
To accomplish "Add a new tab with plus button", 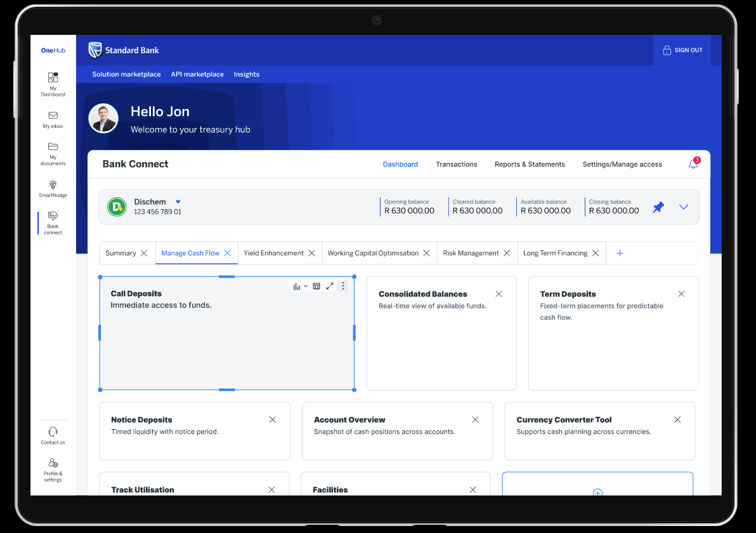I will pyautogui.click(x=620, y=253).
